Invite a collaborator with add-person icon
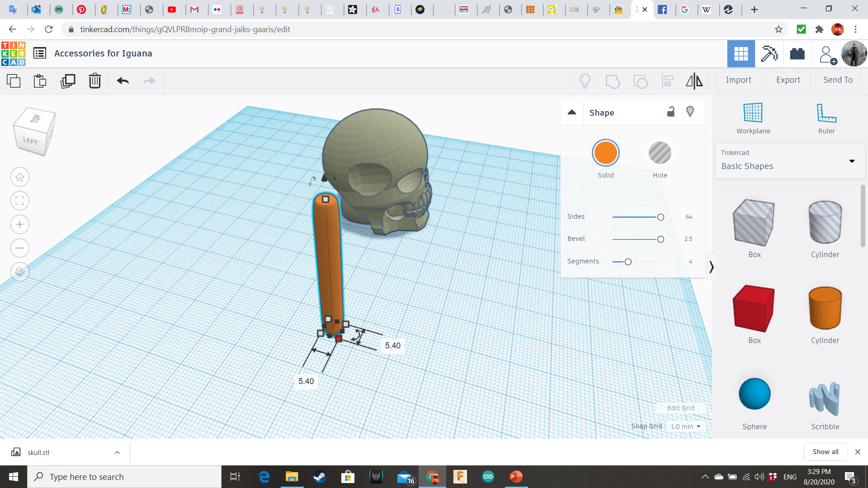 pos(828,55)
